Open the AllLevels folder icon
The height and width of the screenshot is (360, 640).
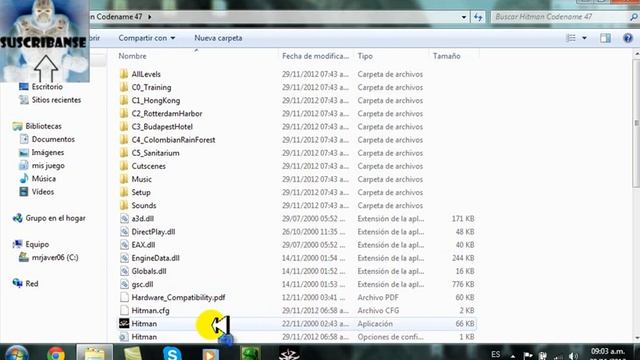click(124, 74)
